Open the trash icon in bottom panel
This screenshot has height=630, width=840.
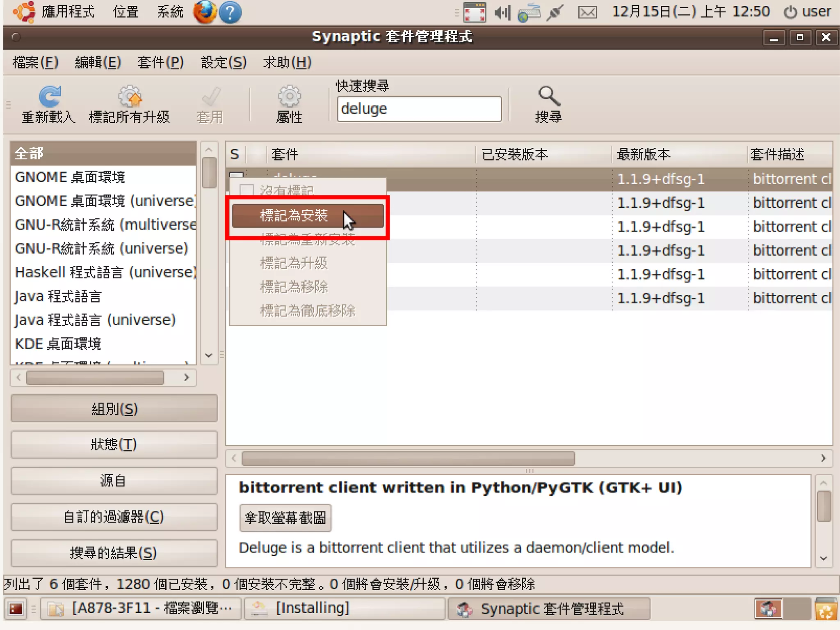click(x=826, y=609)
